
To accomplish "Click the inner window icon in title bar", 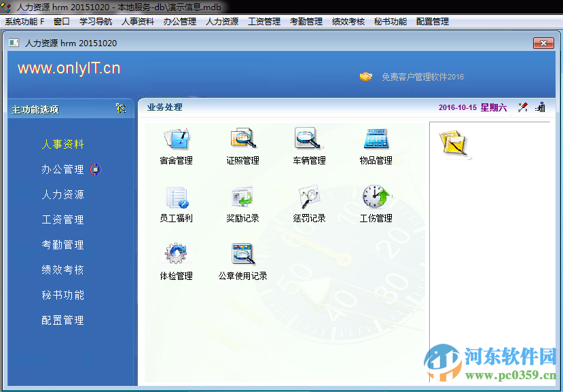I will point(14,43).
